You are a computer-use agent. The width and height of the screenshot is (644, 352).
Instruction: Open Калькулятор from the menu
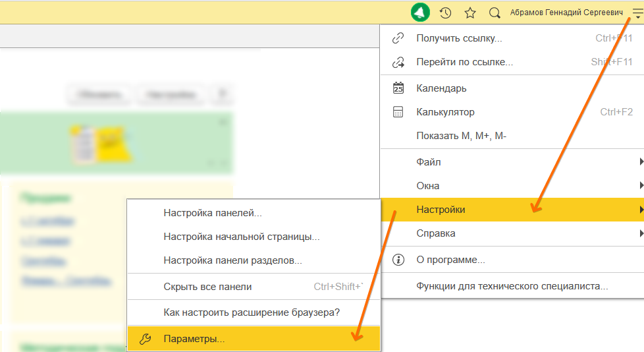coord(512,112)
